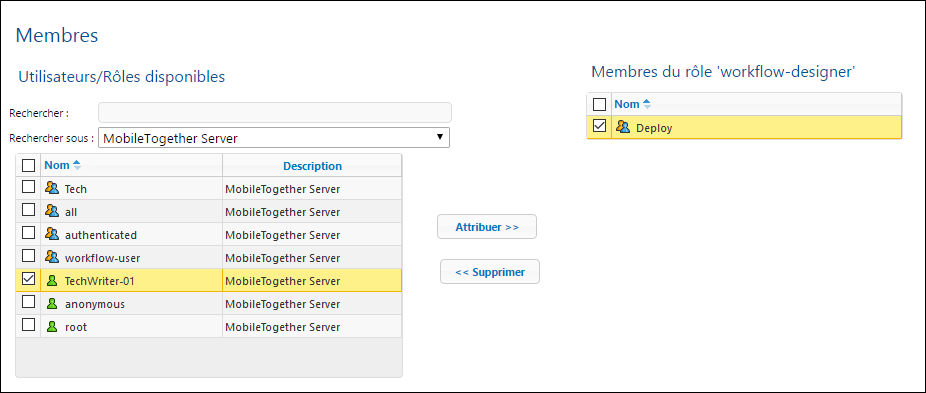Uncheck the Deploy member checkbox
The height and width of the screenshot is (393, 926).
point(599,126)
